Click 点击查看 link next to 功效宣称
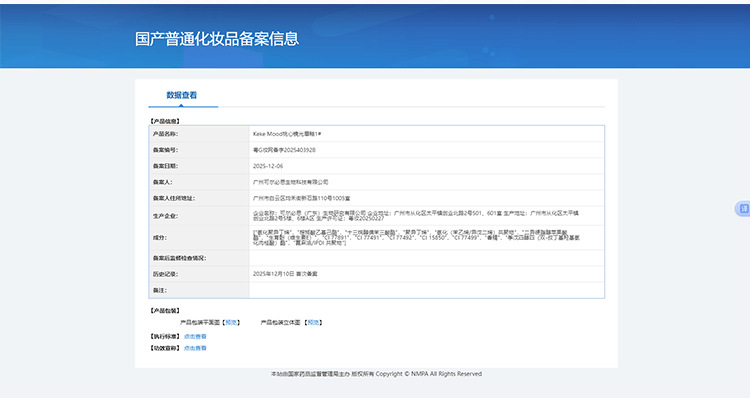The width and height of the screenshot is (750, 398). tap(195, 348)
